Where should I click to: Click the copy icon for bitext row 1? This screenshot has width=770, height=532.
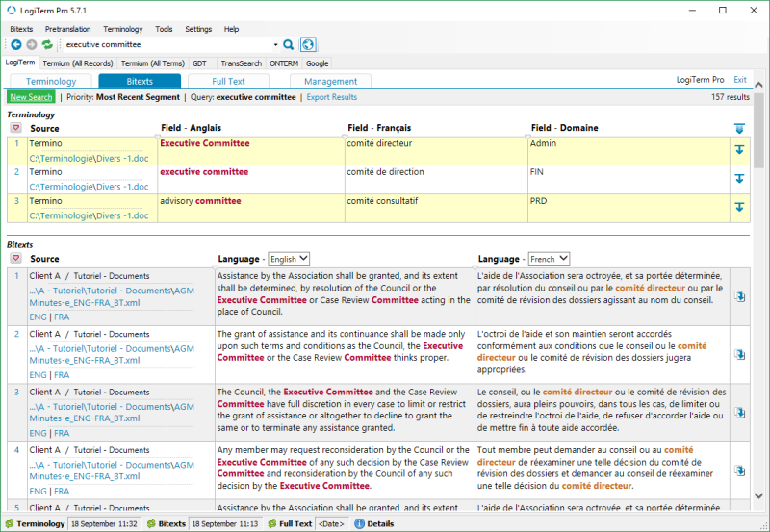click(x=740, y=296)
